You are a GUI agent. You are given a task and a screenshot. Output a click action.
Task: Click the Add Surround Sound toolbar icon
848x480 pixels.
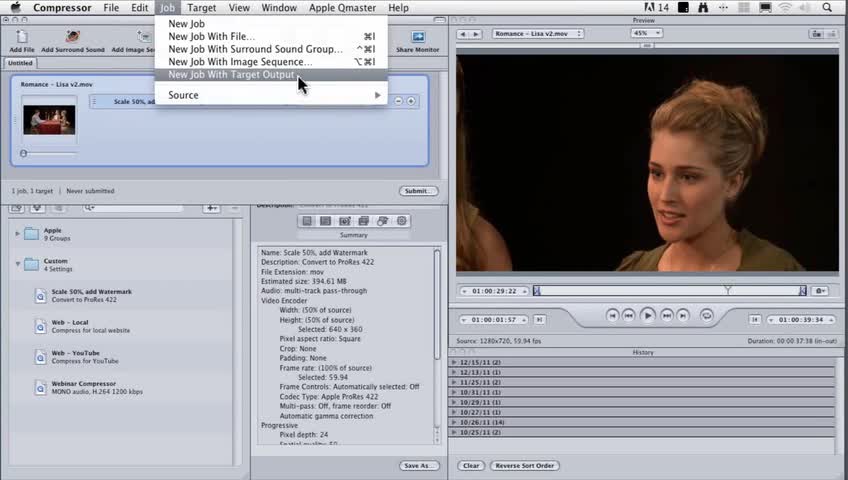(72, 41)
